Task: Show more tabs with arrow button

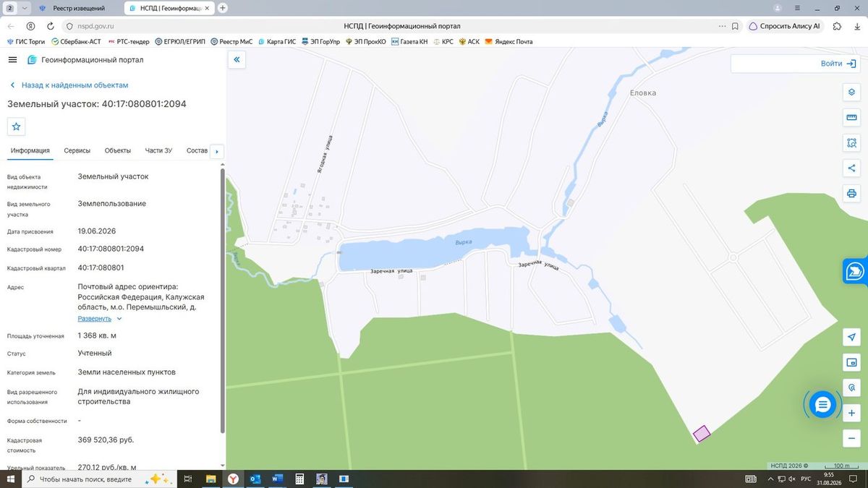Action: click(217, 151)
